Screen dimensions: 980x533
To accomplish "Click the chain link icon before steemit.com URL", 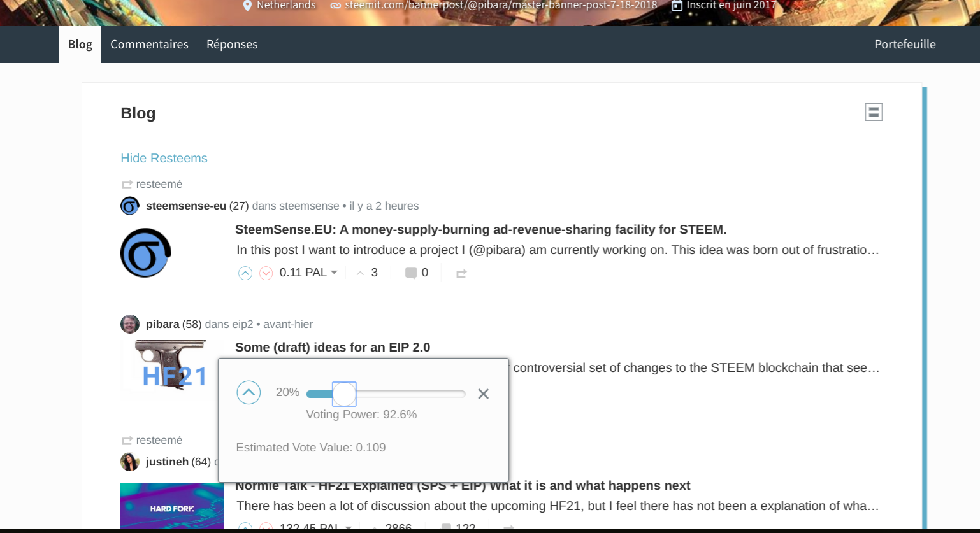I will click(x=335, y=5).
